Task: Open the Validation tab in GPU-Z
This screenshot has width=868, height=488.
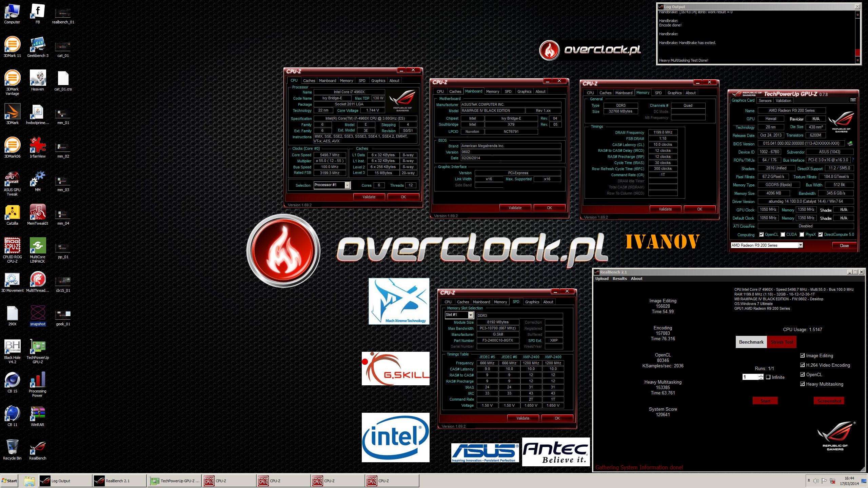Action: [x=783, y=101]
